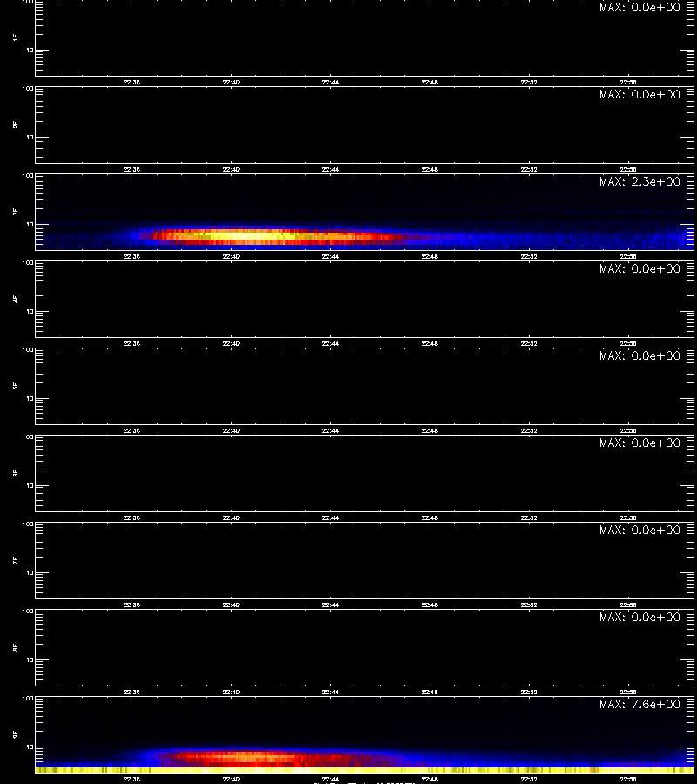The width and height of the screenshot is (697, 784).
Task: Select the MAX: 0.0e+00 label in the 4F panel
Action: 639,268
